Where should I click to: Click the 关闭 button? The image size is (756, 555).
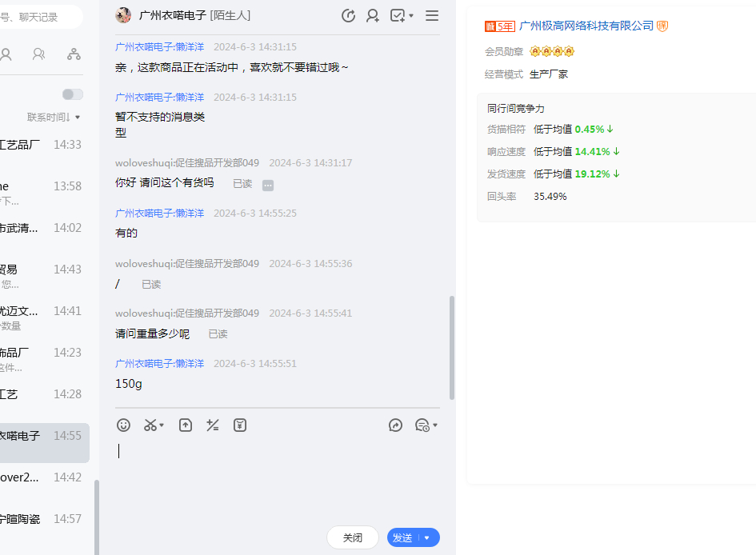353,538
